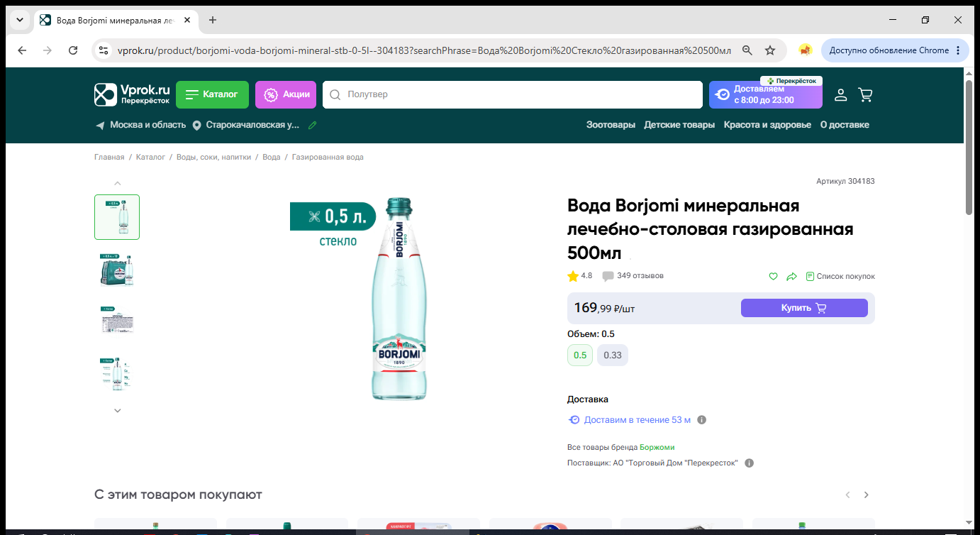Click the navigation arrow icon before Москва
Screen dimensions: 980x535
100,126
